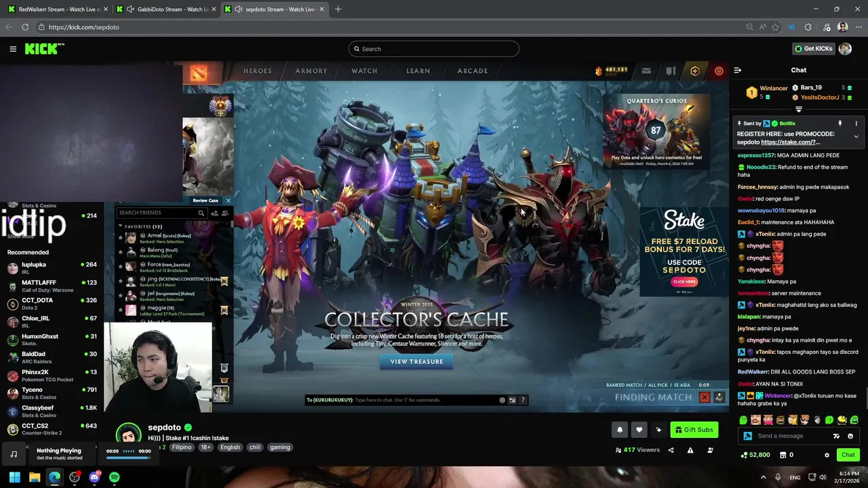The height and width of the screenshot is (488, 868).
Task: Open Spotify from the taskbar
Action: point(114,477)
